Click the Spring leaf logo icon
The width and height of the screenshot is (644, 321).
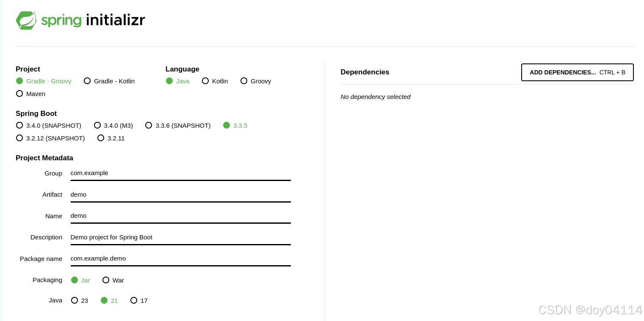coord(26,20)
